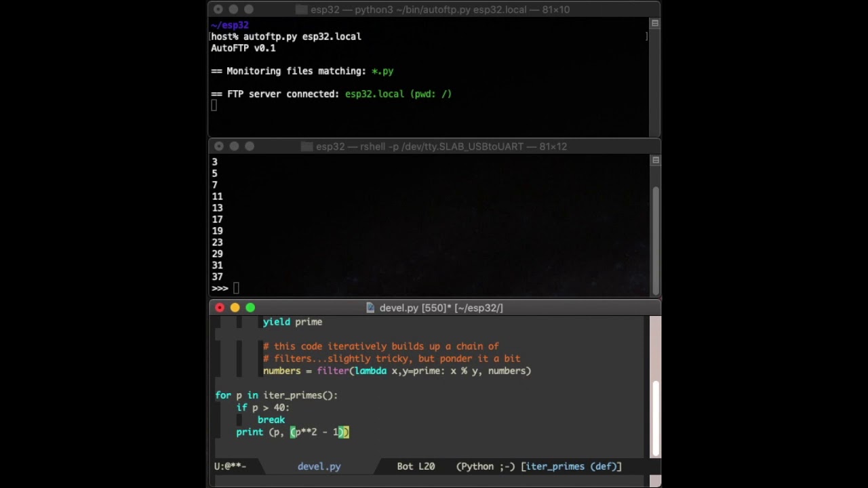Click 'AutoFTP v0.1' line in top terminal
This screenshot has width=868, height=488.
pyautogui.click(x=243, y=48)
